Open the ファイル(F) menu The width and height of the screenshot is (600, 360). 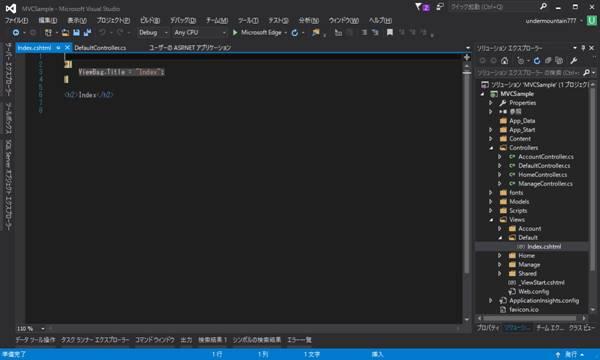[16, 20]
